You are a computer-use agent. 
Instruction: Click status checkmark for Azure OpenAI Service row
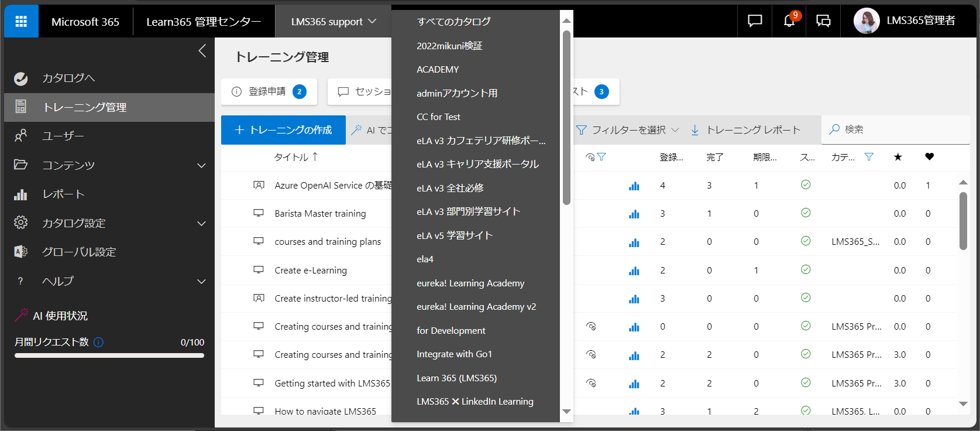[x=806, y=184]
